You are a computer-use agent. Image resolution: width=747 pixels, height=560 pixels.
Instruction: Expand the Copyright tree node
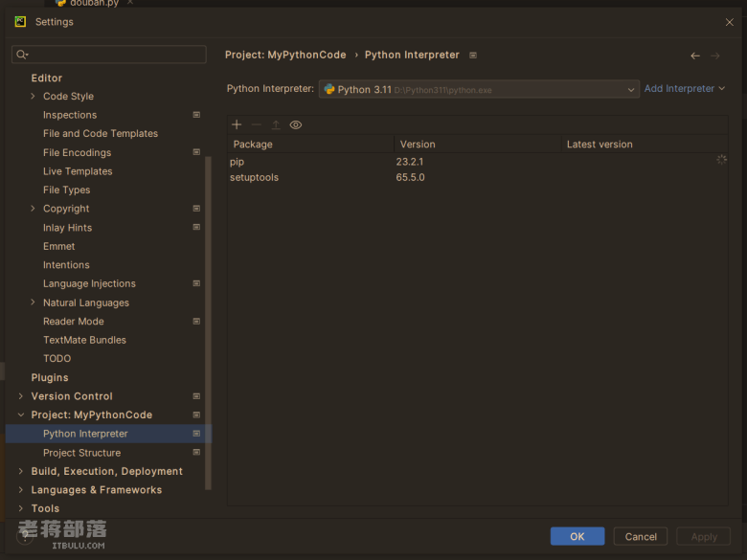(33, 209)
